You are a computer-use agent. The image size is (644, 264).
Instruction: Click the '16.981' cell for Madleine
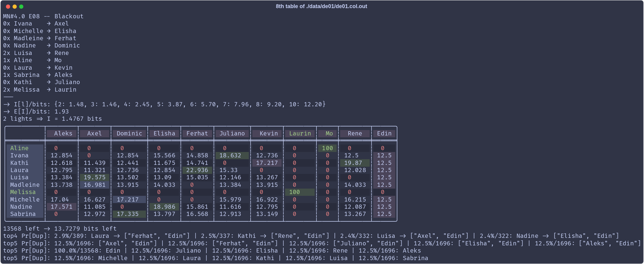click(x=94, y=185)
